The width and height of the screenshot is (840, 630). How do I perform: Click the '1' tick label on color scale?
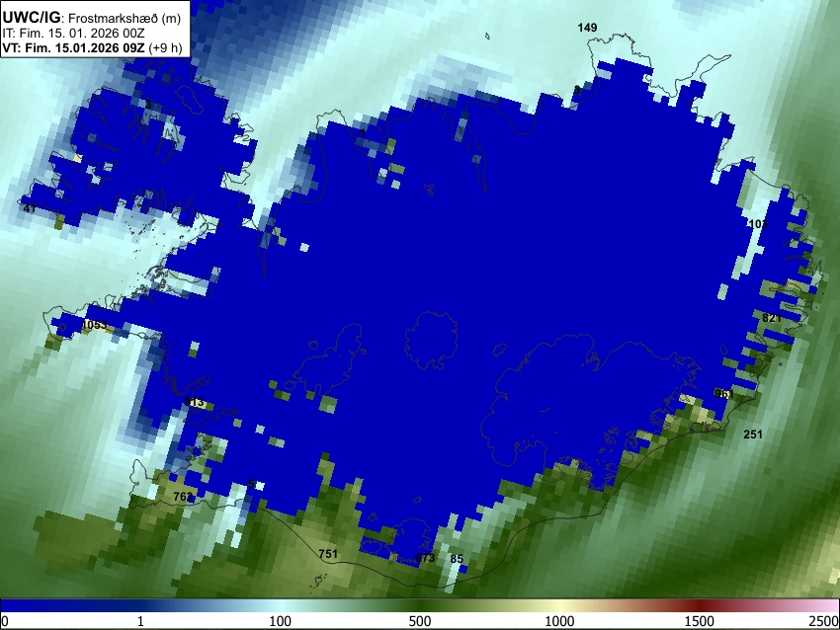pyautogui.click(x=140, y=621)
